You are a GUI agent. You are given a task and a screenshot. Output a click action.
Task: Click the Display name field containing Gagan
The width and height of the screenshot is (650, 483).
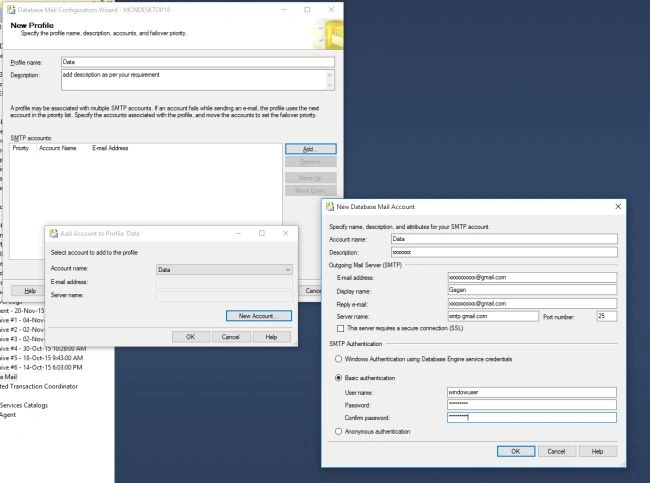532,290
